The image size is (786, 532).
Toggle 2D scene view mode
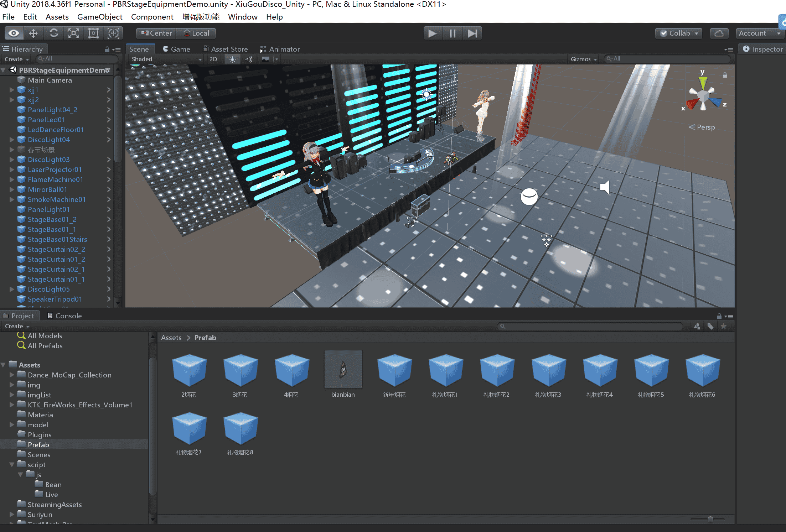point(213,59)
